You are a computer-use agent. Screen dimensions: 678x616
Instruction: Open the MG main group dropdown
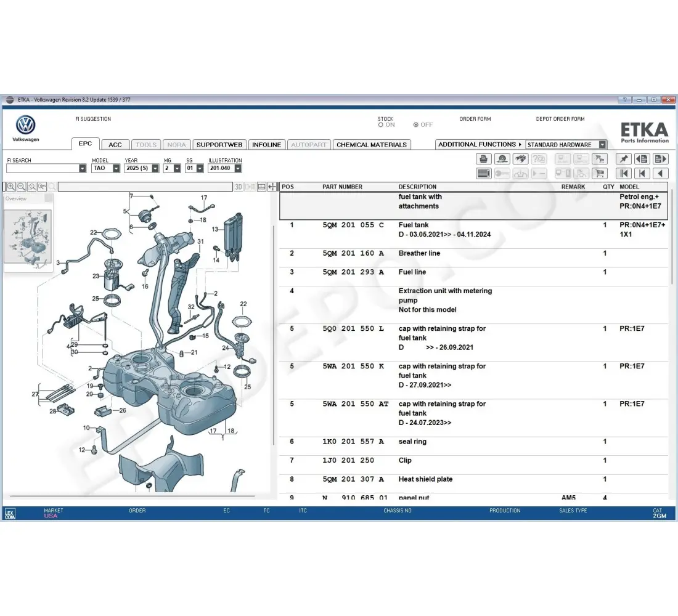[177, 168]
